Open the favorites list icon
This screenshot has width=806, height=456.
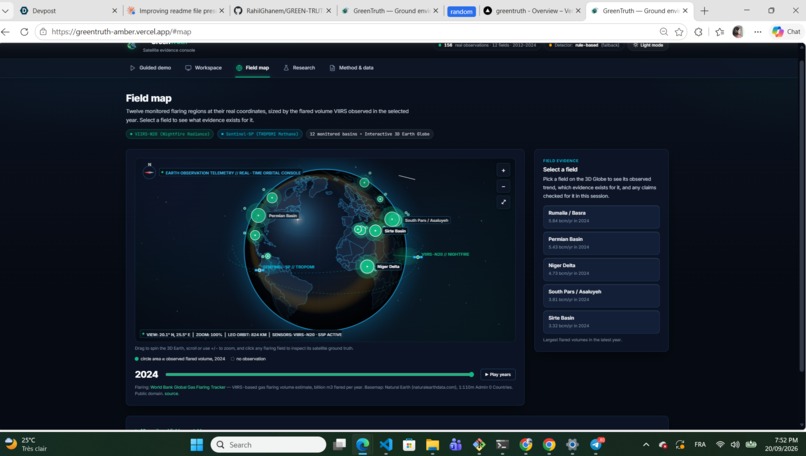[720, 32]
